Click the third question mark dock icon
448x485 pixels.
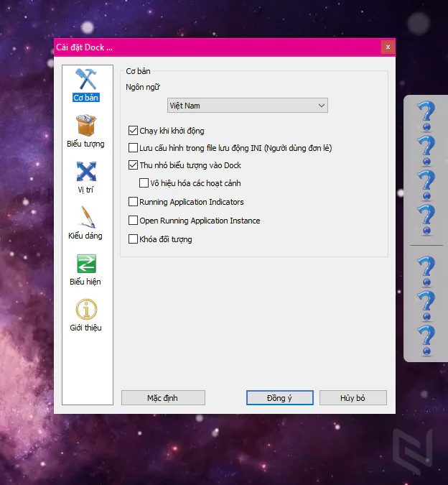tap(426, 185)
